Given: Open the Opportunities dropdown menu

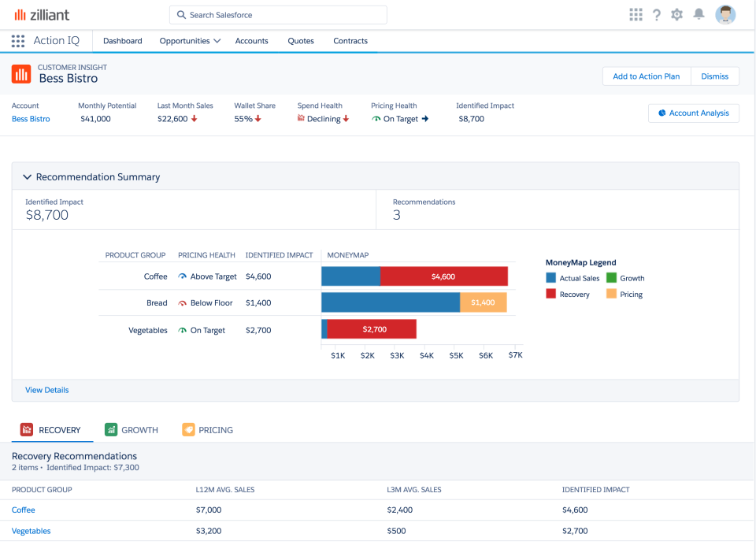Looking at the screenshot, I should pos(189,40).
